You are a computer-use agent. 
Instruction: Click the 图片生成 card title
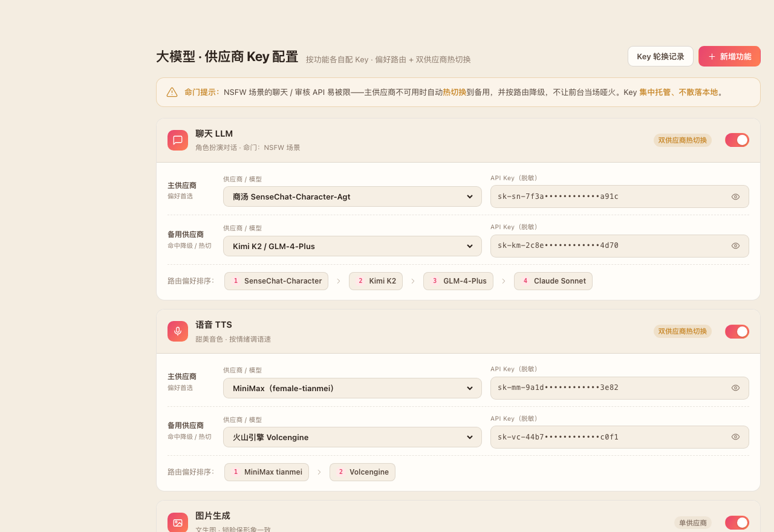[213, 516]
